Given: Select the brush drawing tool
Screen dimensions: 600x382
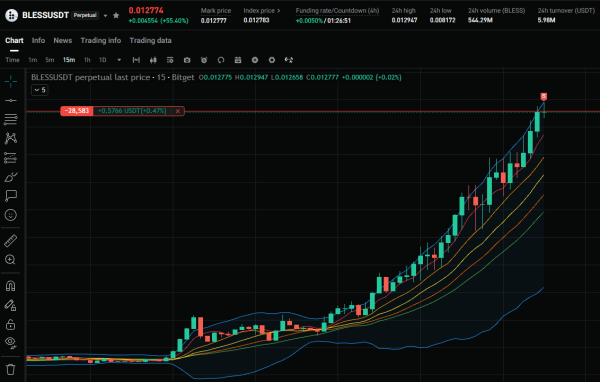Looking at the screenshot, I should tap(11, 177).
